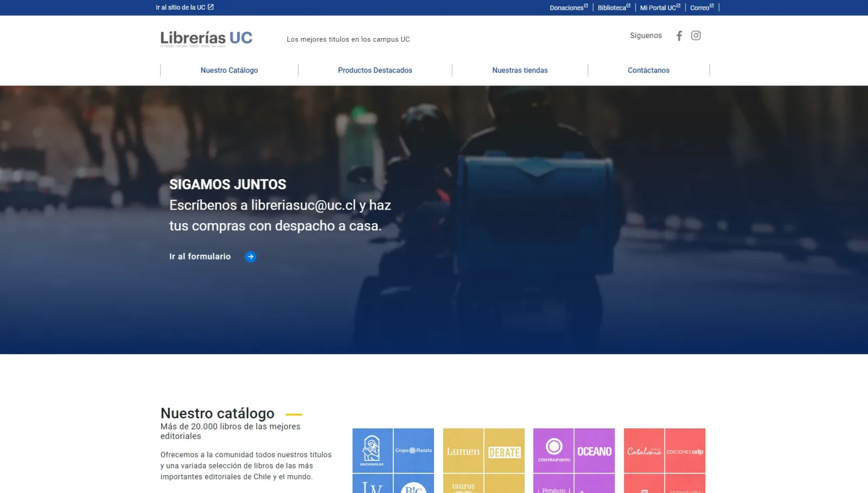Select the Debate publisher tile
Image resolution: width=868 pixels, height=493 pixels.
tap(505, 451)
